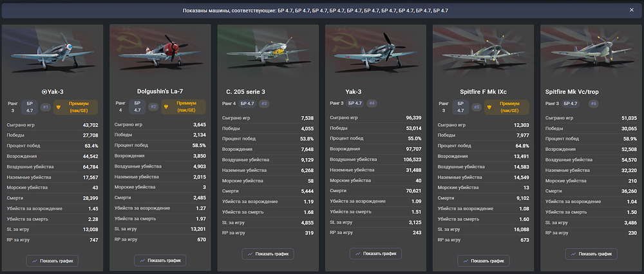Click RP per game value 747
This screenshot has width=644, height=274.
(94, 239)
